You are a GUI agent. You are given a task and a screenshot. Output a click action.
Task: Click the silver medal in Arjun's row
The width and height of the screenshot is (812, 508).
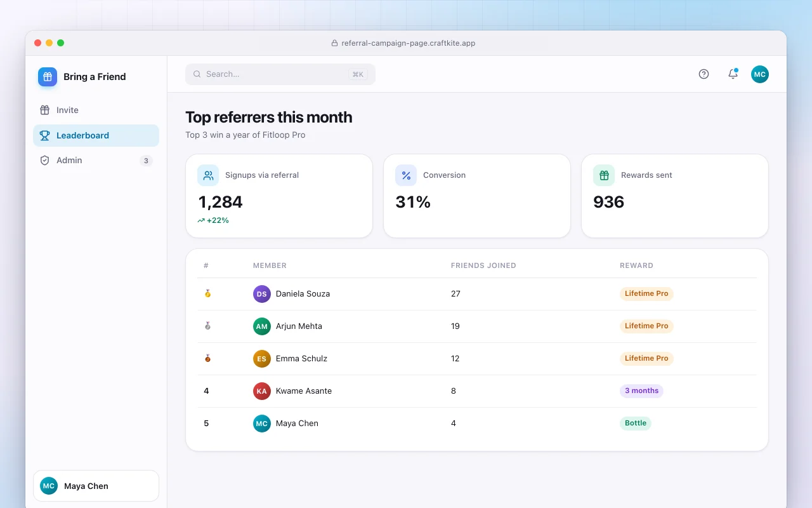(207, 326)
